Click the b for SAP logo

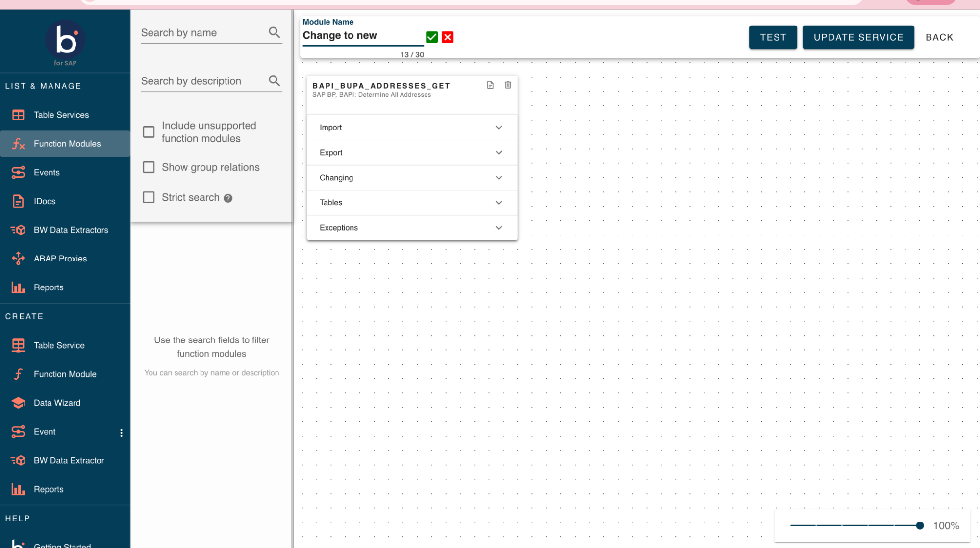coord(65,43)
